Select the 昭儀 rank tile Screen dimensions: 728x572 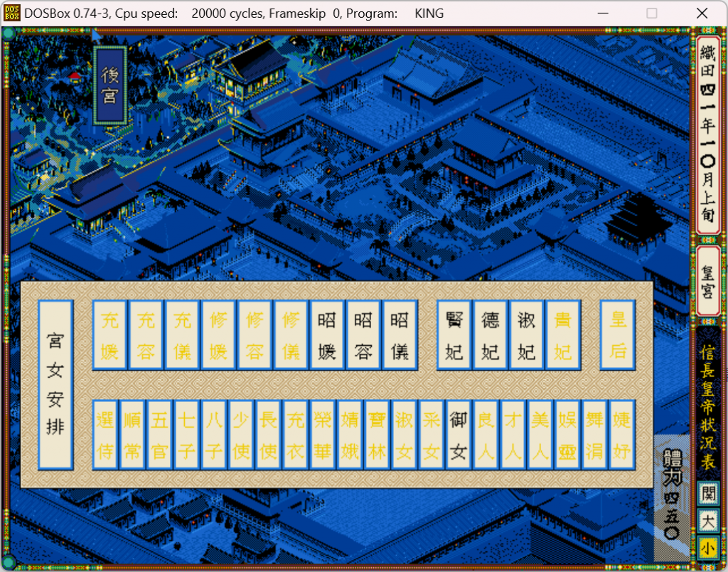[x=400, y=335]
